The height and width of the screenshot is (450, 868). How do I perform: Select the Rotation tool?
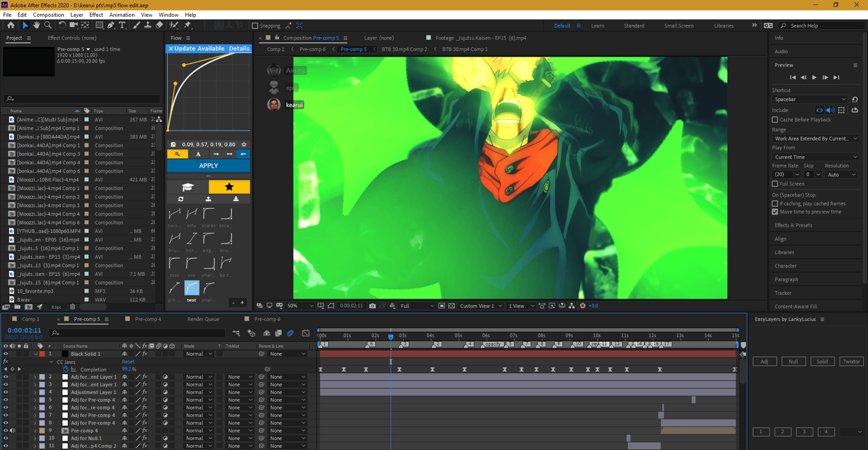click(x=62, y=25)
